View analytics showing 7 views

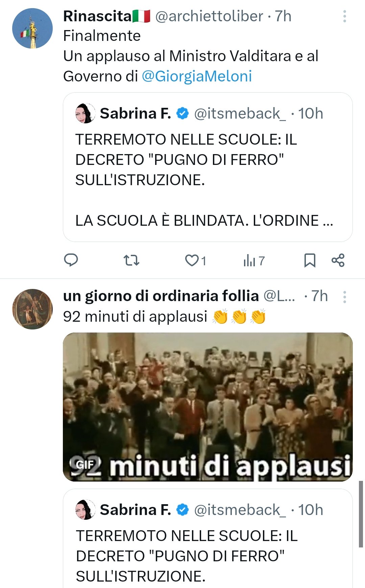254,261
